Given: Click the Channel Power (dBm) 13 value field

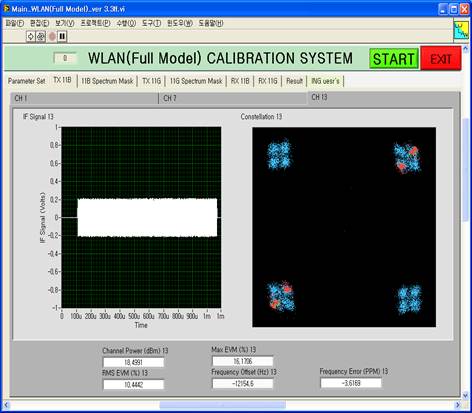Looking at the screenshot, I should [x=133, y=362].
